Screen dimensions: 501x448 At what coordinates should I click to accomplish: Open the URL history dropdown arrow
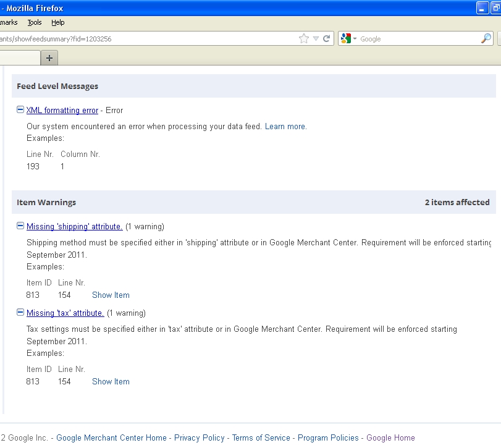tap(316, 39)
